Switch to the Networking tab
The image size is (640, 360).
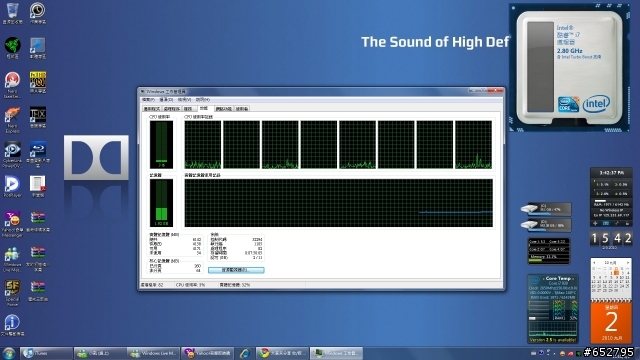point(223,109)
